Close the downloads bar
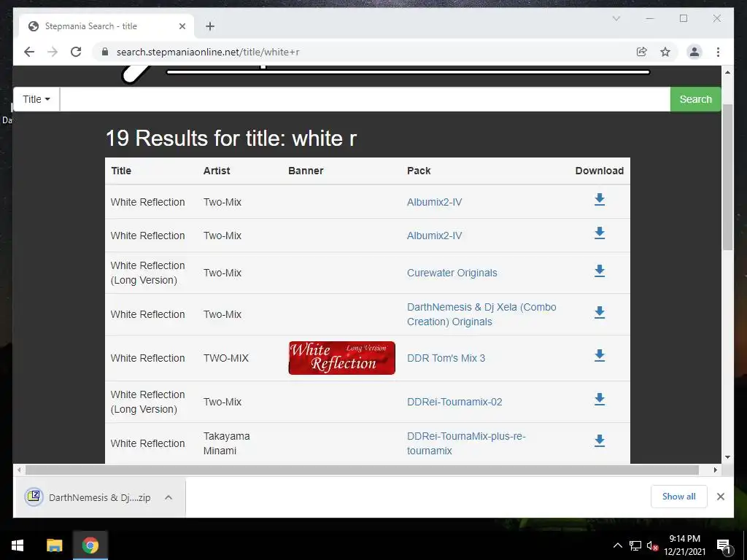The image size is (747, 560). [x=720, y=497]
